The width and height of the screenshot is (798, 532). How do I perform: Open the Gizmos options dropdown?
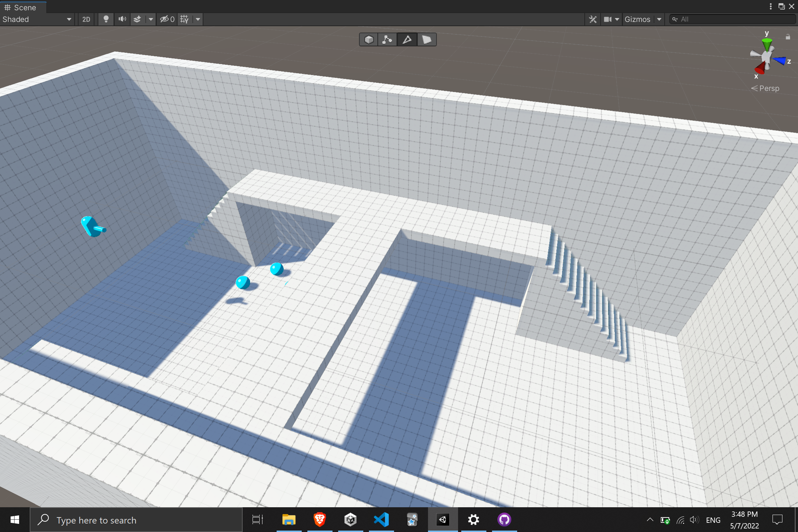(659, 19)
